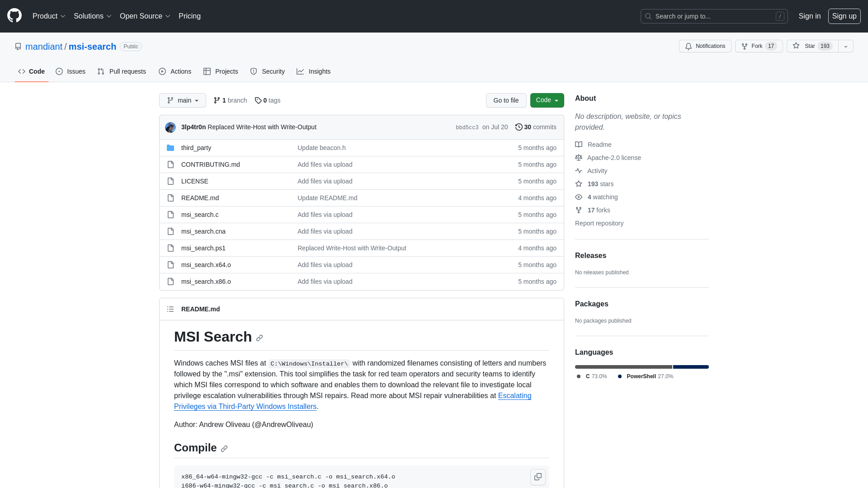Click the C language segment of the bar

623,367
